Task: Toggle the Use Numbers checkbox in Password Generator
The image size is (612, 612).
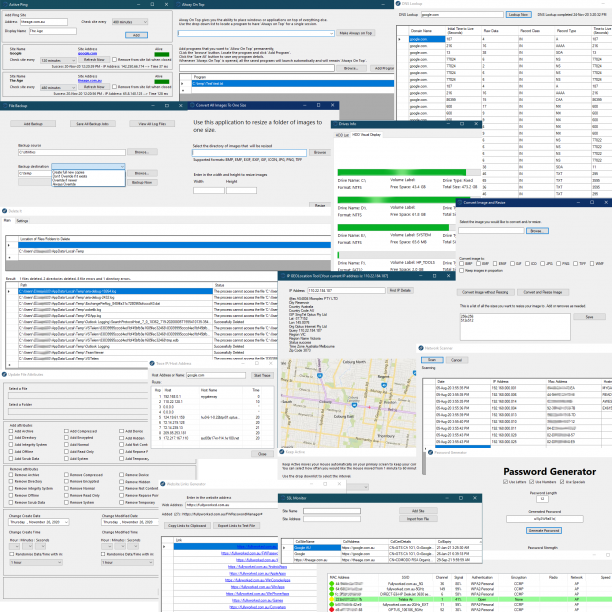Action: point(531,482)
